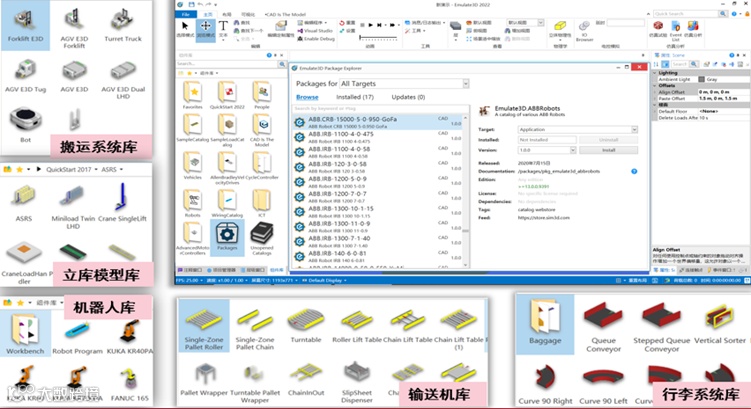Image resolution: width=751 pixels, height=409 pixels.
Task: Expand the ASRS breadcrumb dropdown
Action: coord(121,170)
